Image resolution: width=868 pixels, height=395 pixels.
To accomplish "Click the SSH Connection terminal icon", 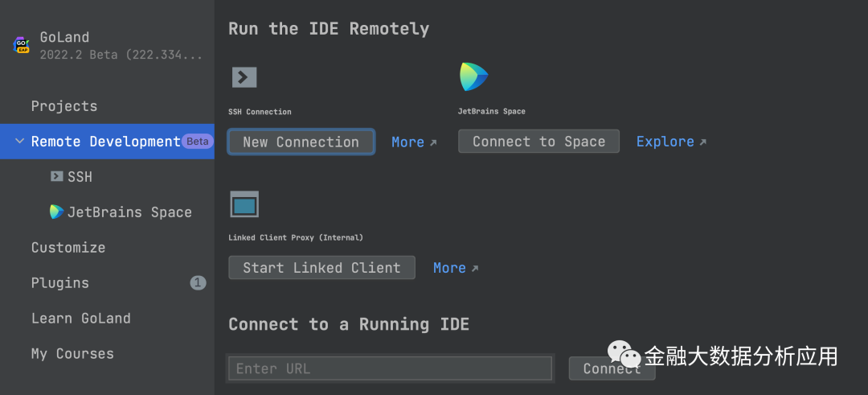I will tap(244, 77).
